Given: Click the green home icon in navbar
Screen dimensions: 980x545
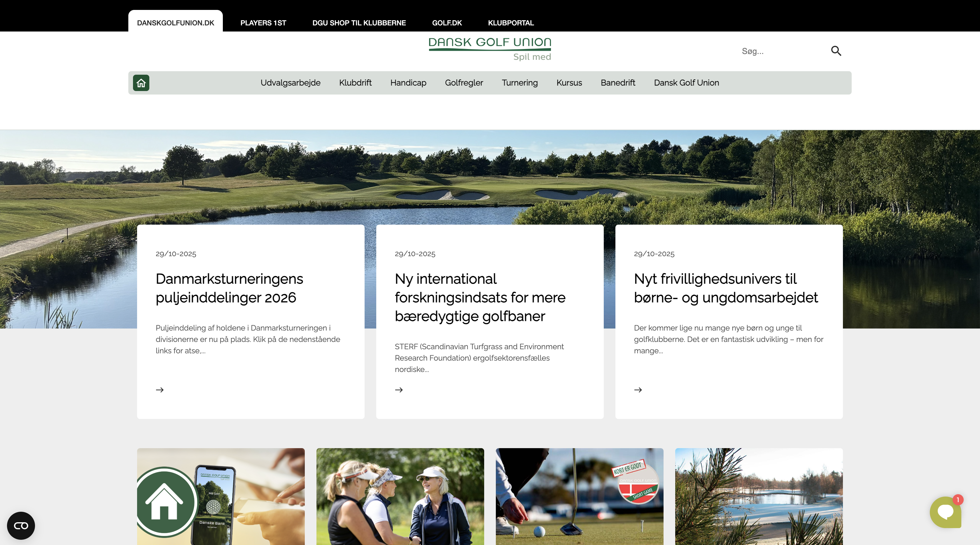Looking at the screenshot, I should (x=141, y=83).
